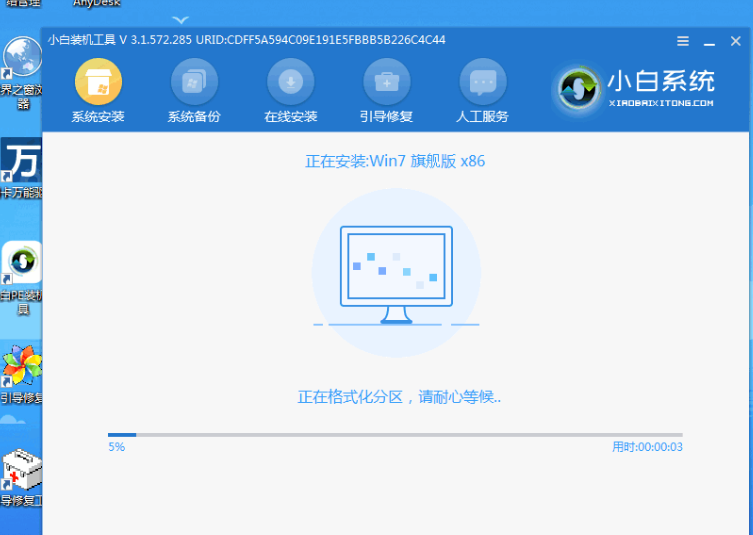
Task: Open the 小白PE装机工具 desktop shortcut
Action: click(x=22, y=262)
